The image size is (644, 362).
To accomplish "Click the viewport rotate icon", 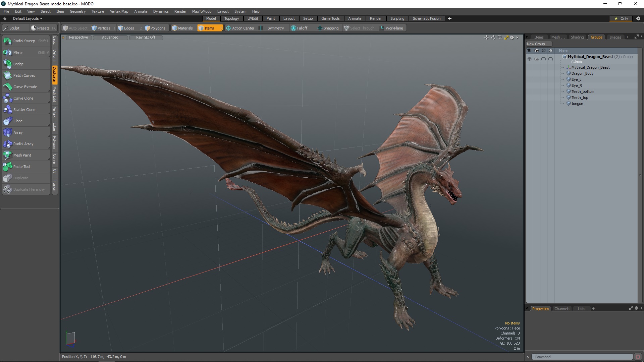I will click(x=493, y=38).
